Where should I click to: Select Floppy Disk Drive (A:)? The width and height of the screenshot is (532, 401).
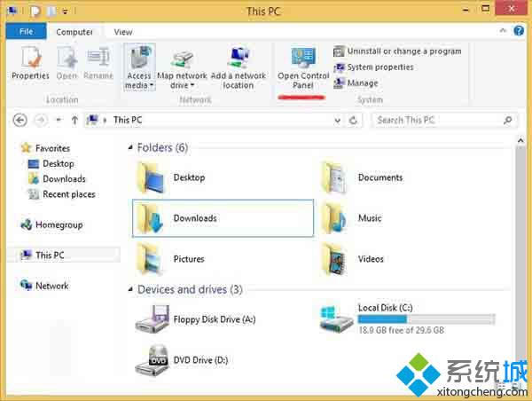[x=196, y=319]
